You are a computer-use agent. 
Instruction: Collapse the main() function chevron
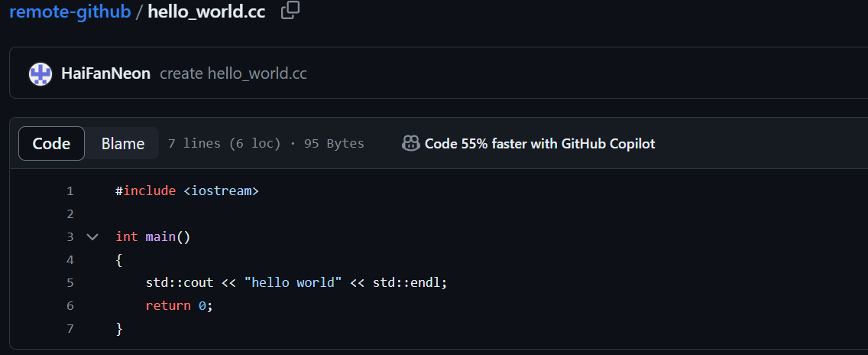point(92,237)
